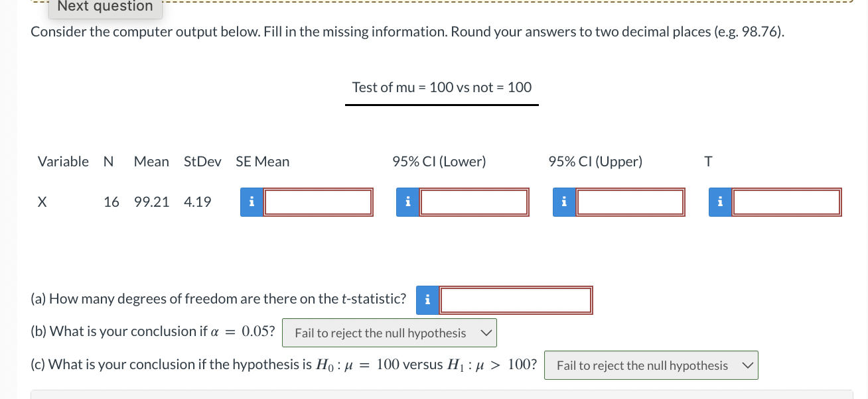
Task: Click 'Fail to reject the null hypothesis' in part (b)
Action: 380,332
